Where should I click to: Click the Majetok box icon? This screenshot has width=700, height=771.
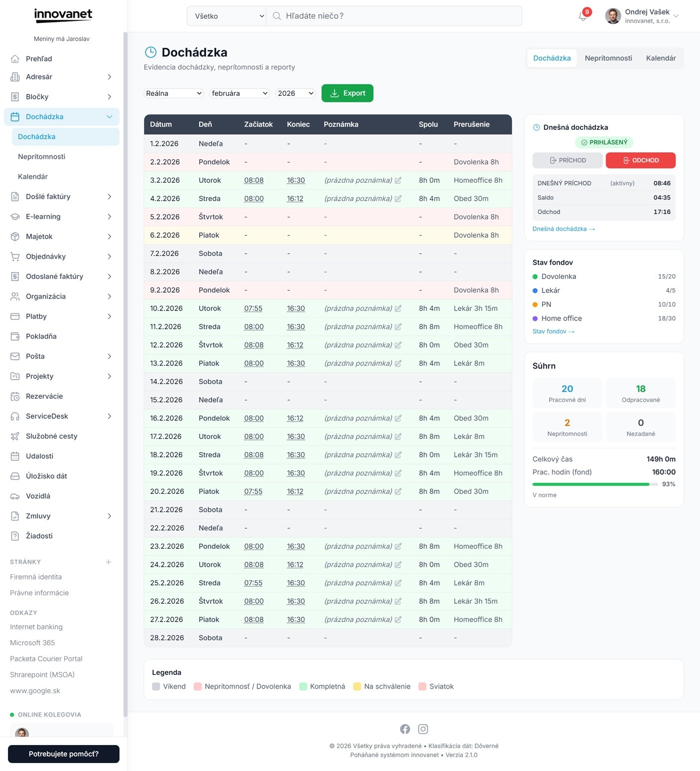(15, 237)
